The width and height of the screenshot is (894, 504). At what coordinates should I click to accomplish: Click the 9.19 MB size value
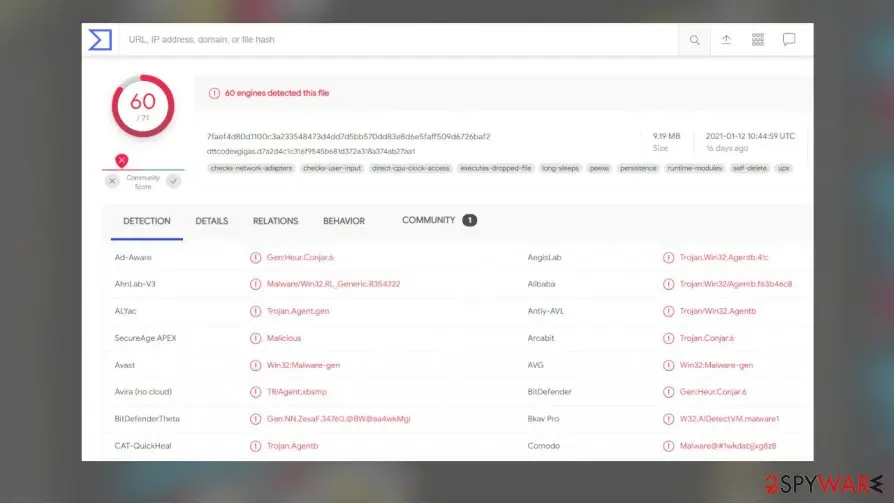pos(667,136)
